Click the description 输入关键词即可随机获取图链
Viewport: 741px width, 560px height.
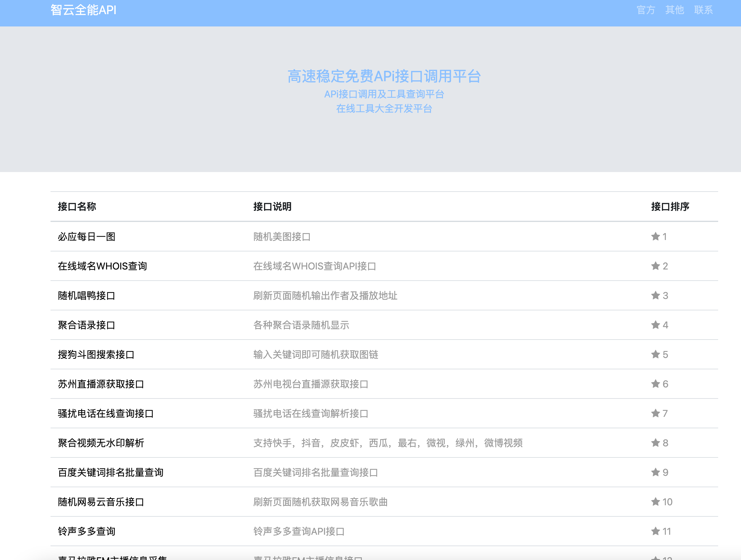click(316, 355)
